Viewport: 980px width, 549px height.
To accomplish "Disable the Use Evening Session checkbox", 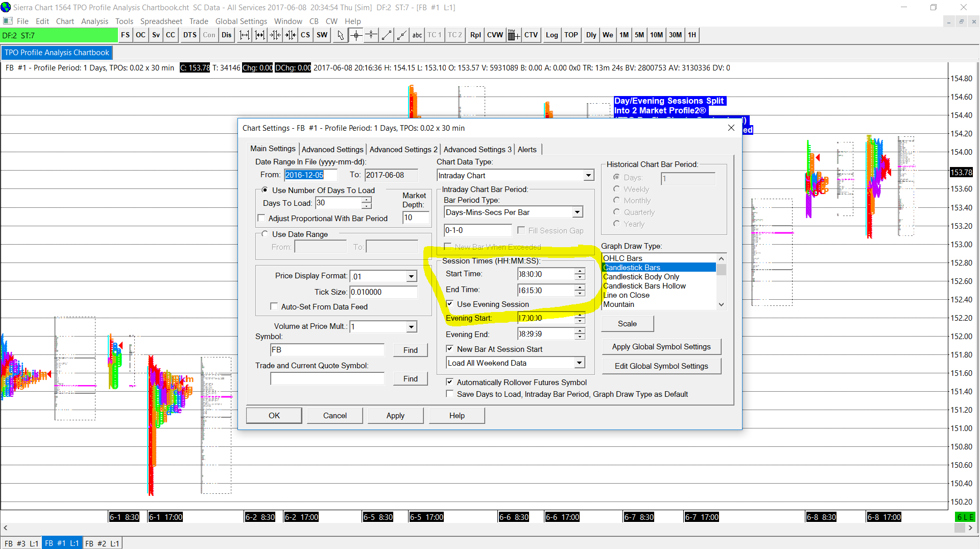I will click(x=450, y=304).
